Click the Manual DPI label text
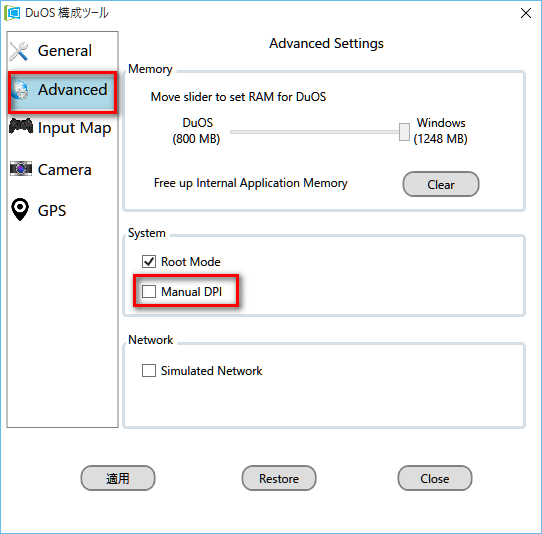Image resolution: width=542 pixels, height=534 pixels. (x=191, y=292)
